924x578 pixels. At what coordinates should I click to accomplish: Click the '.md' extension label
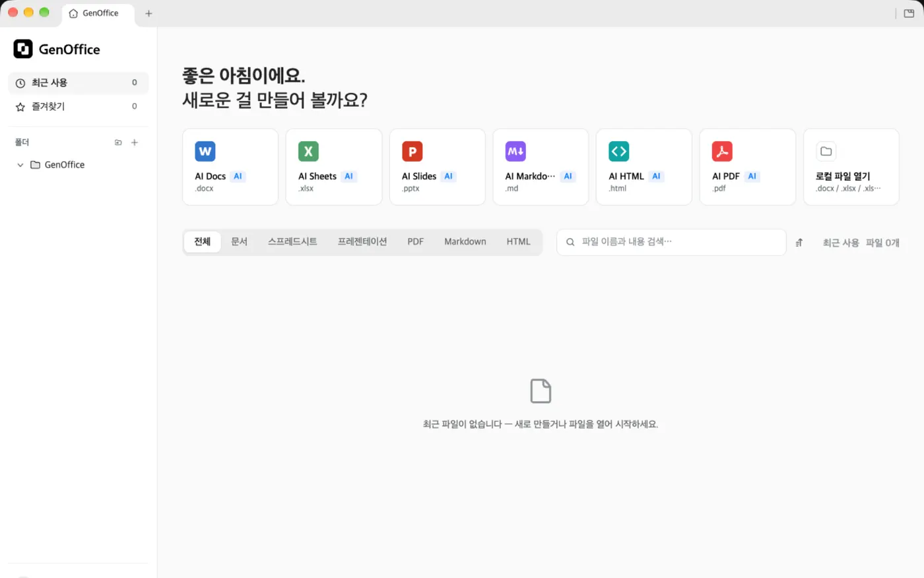point(512,189)
